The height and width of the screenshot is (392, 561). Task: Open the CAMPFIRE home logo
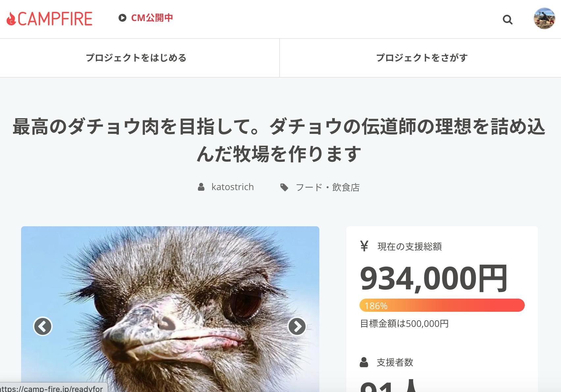coord(49,19)
